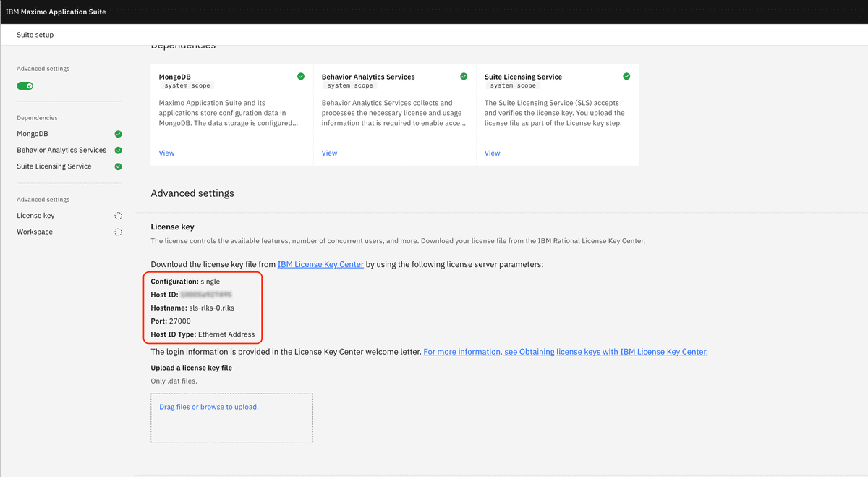Open the IBM License Key Center link
This screenshot has width=868, height=477.
pyautogui.click(x=320, y=264)
